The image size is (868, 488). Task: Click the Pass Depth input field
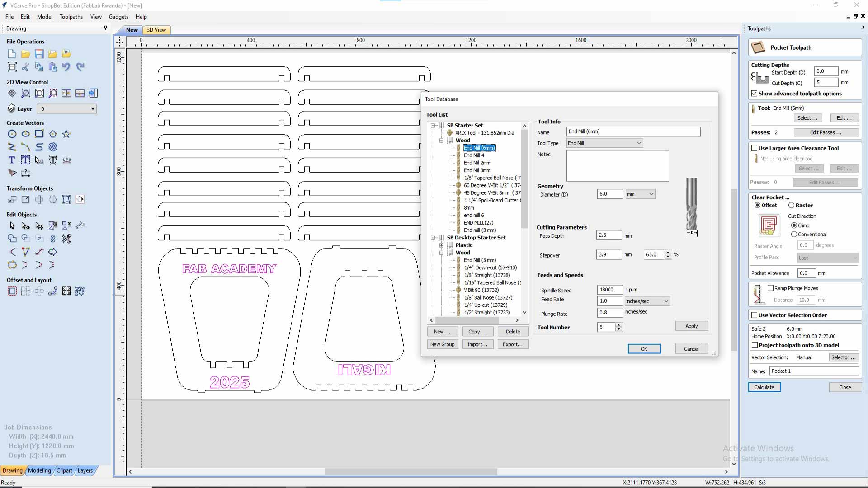[x=609, y=235]
